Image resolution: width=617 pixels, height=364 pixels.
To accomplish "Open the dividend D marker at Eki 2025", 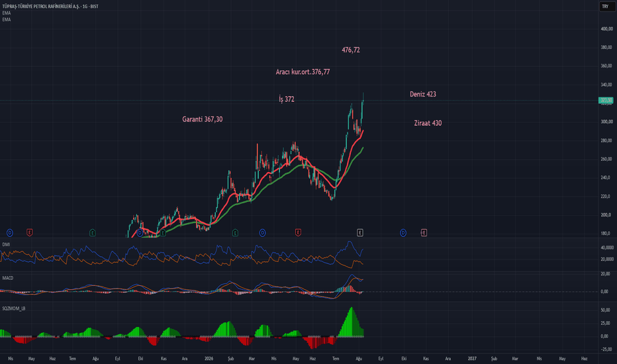I will click(140, 233).
